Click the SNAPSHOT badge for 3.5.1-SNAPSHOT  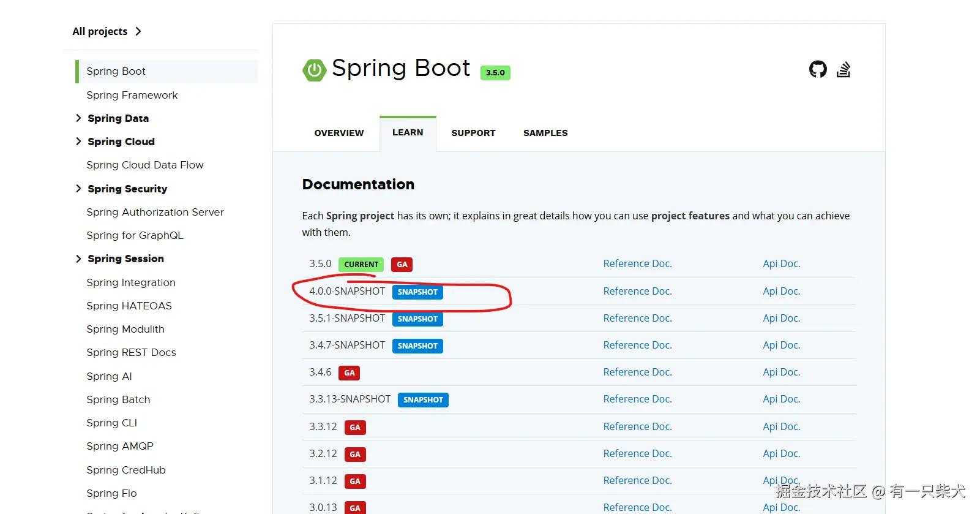point(417,319)
